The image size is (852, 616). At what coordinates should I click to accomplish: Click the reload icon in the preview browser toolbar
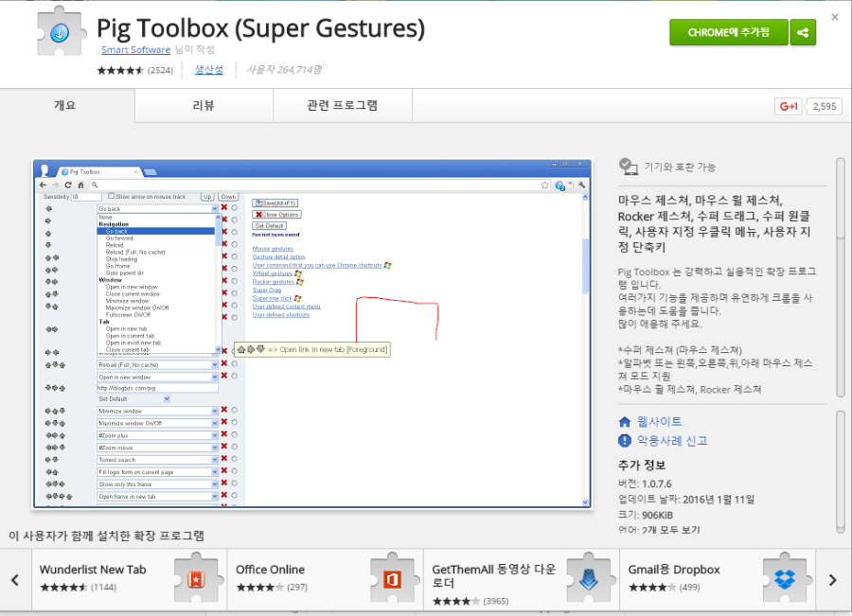point(68,185)
